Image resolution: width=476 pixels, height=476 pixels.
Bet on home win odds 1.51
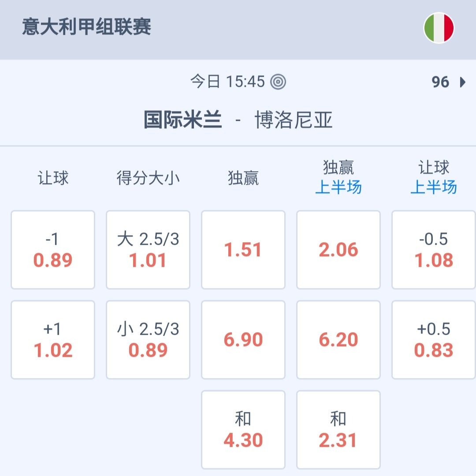click(x=243, y=250)
